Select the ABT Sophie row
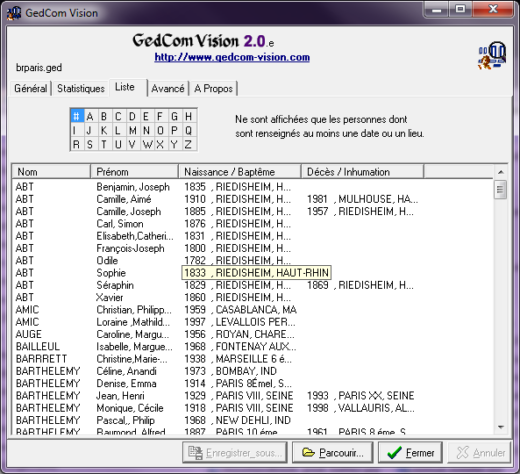Image resolution: width=520 pixels, height=474 pixels. pos(252,273)
